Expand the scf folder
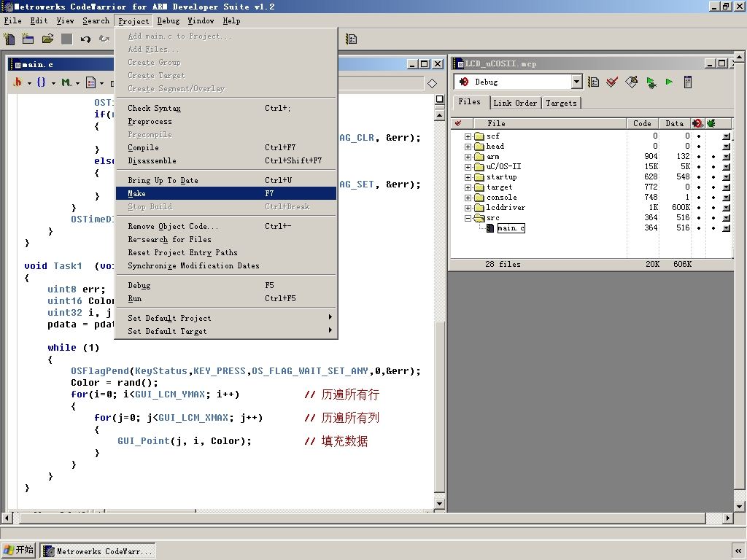Screen dimensions: 747x560 click(468, 136)
